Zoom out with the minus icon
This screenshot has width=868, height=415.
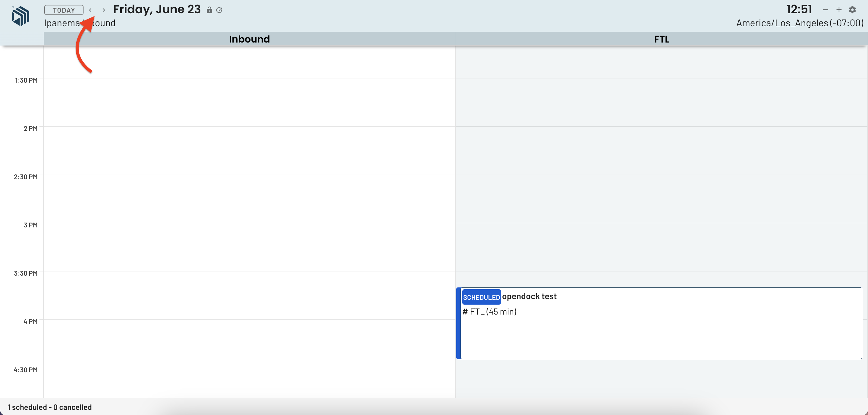point(825,10)
